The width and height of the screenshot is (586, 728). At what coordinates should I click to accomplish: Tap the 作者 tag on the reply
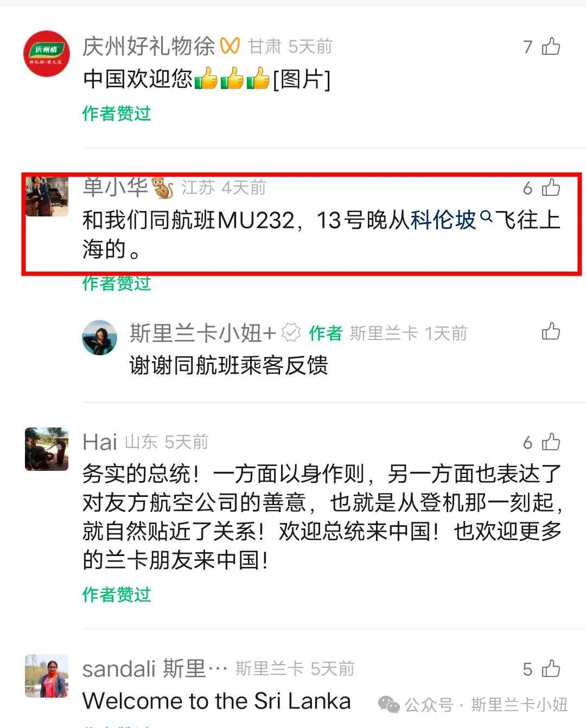pyautogui.click(x=326, y=333)
